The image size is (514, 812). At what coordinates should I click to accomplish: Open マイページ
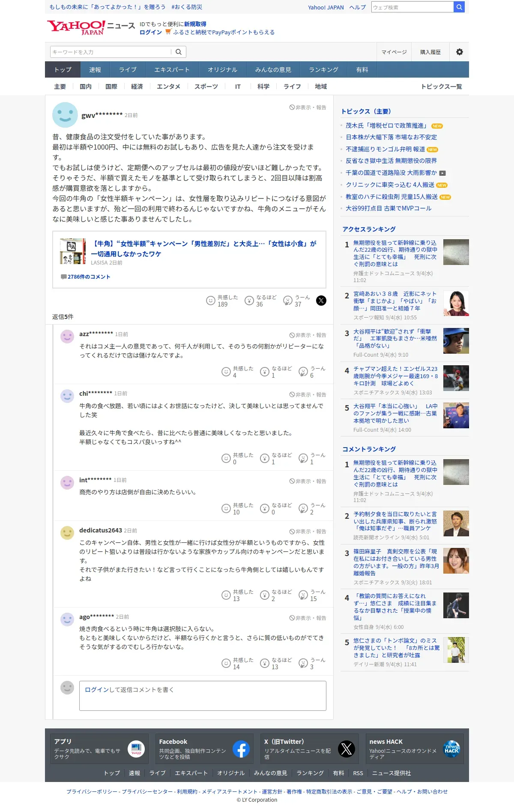click(394, 52)
